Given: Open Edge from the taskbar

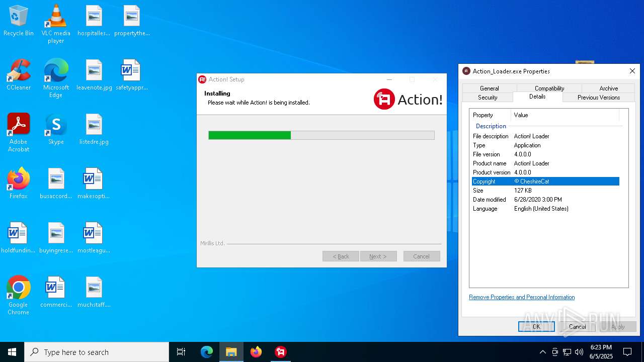Looking at the screenshot, I should click(207, 352).
